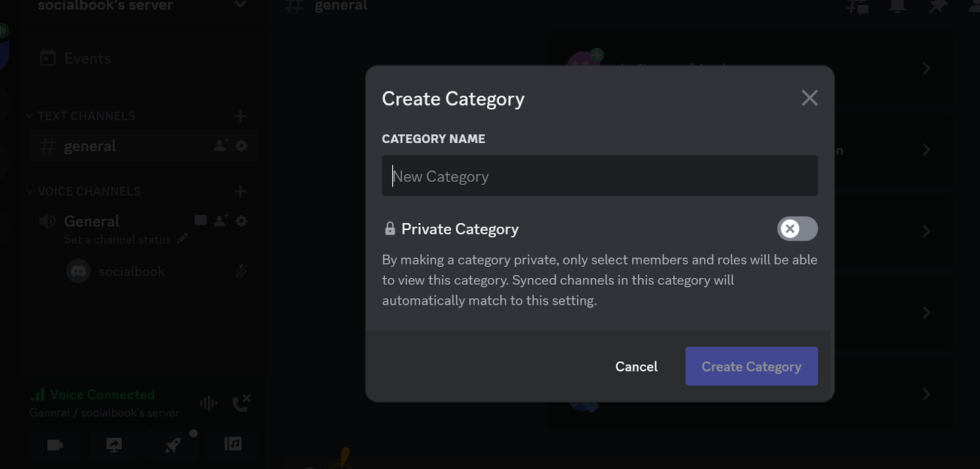Open the Events item in sidebar
This screenshot has width=980, height=469.
tap(87, 59)
